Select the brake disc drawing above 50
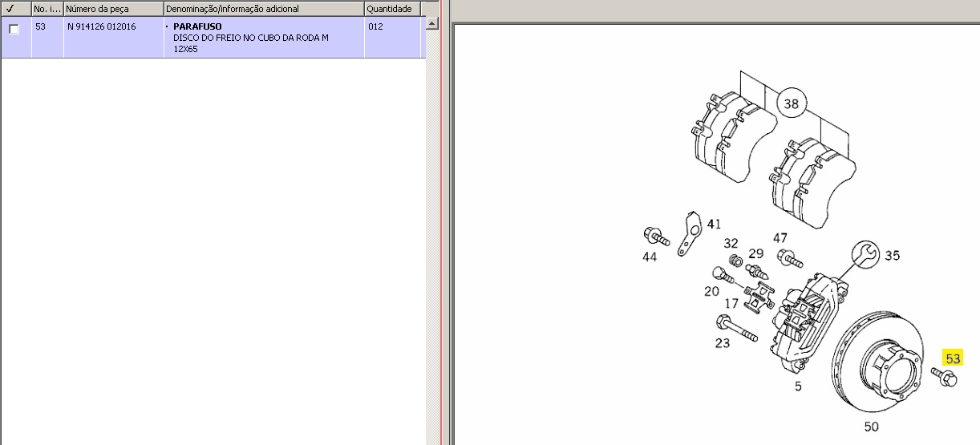This screenshot has width=980, height=445. click(x=873, y=369)
